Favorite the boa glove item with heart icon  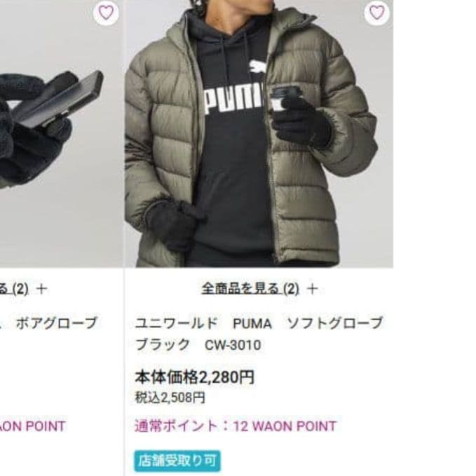106,13
